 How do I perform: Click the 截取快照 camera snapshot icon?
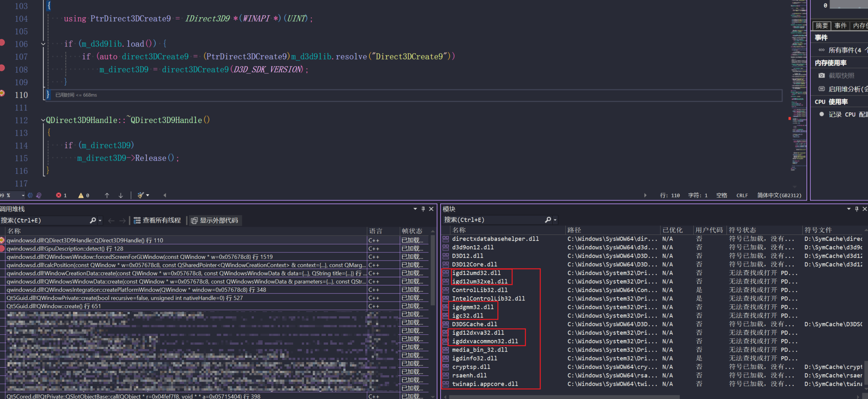point(821,75)
